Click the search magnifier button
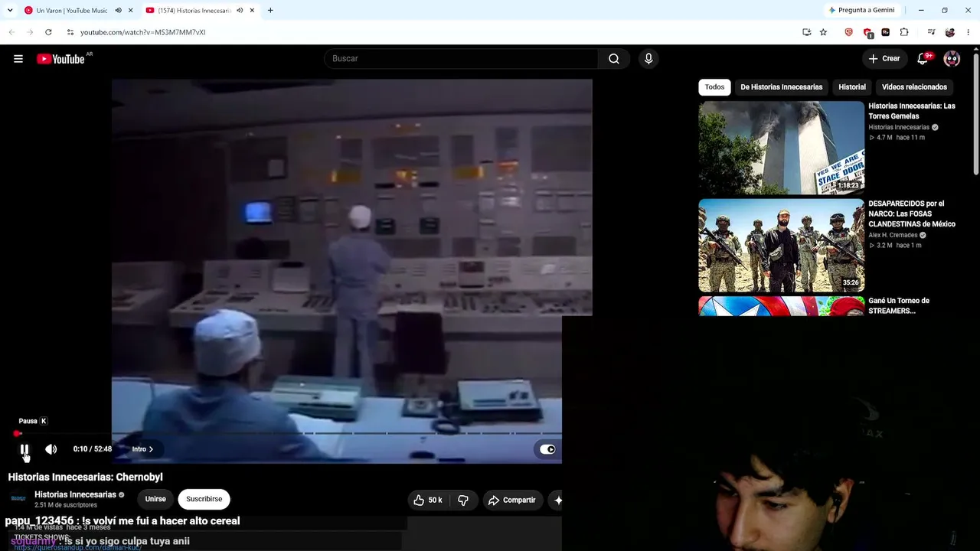The image size is (980, 551). [x=614, y=59]
